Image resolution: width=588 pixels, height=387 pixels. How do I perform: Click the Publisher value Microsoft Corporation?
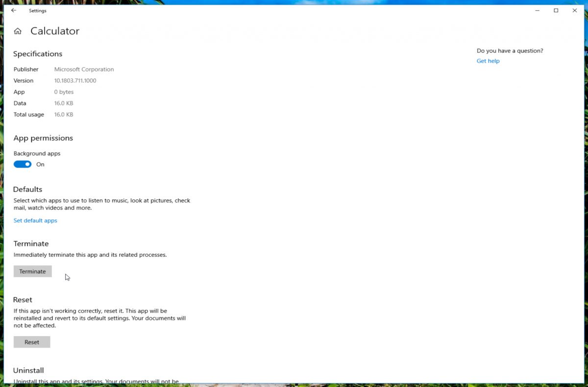pyautogui.click(x=84, y=69)
